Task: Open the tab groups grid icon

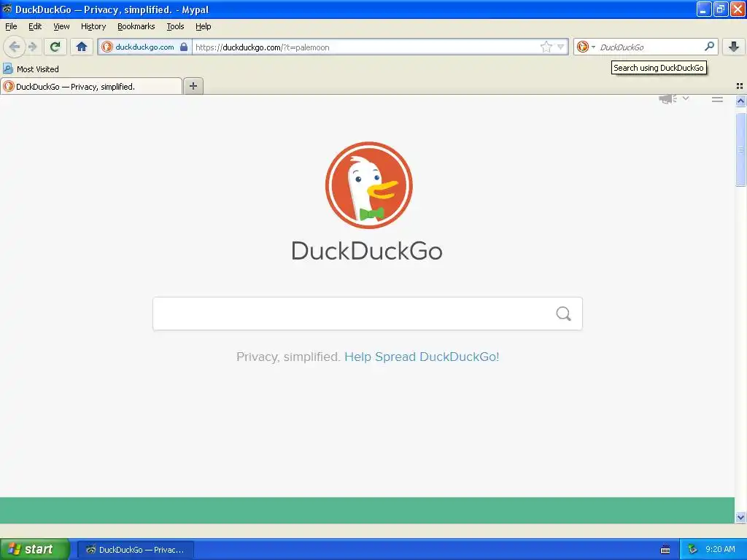Action: coord(740,86)
